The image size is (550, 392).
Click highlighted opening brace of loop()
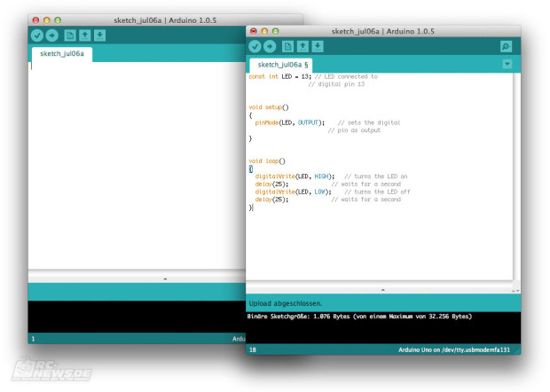[251, 169]
